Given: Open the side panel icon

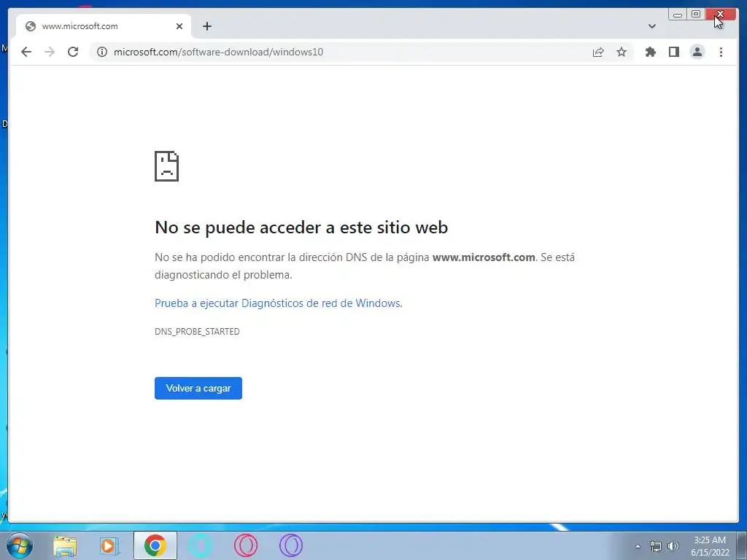Looking at the screenshot, I should tap(673, 52).
